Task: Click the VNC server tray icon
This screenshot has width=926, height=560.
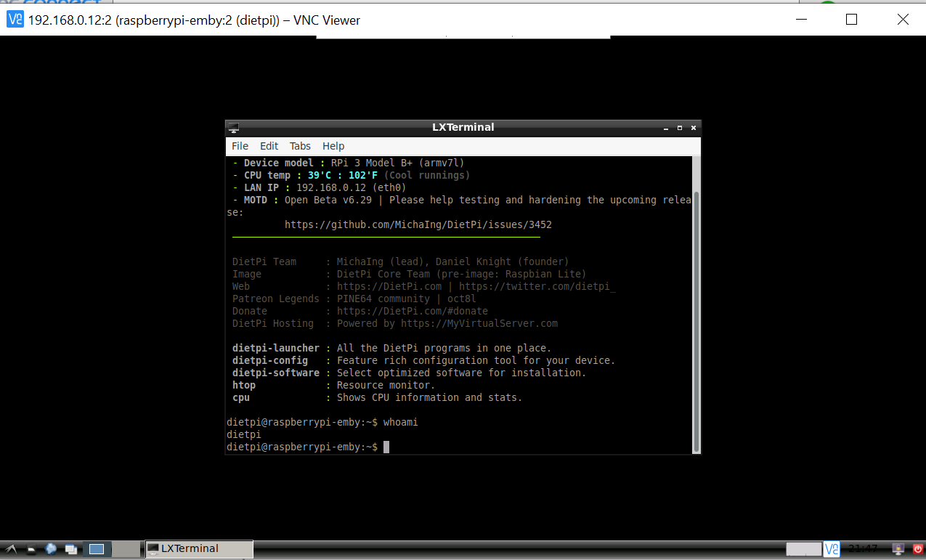Action: coord(832,549)
